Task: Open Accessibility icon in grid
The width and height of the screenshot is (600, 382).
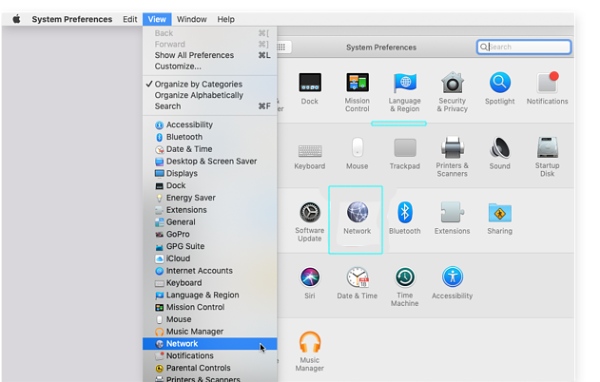Action: (452, 277)
